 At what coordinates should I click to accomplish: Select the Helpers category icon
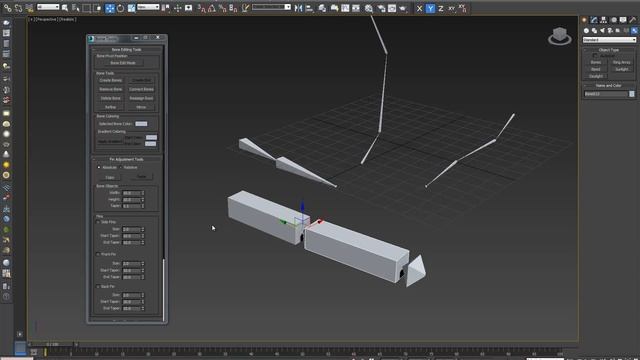[618, 31]
